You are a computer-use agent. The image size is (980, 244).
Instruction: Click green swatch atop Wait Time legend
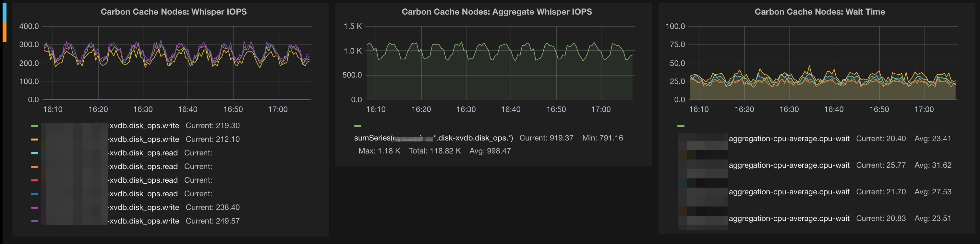681,126
